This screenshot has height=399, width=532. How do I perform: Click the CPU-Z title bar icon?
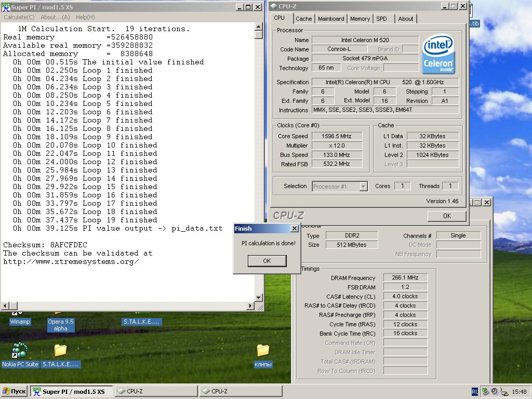point(273,6)
